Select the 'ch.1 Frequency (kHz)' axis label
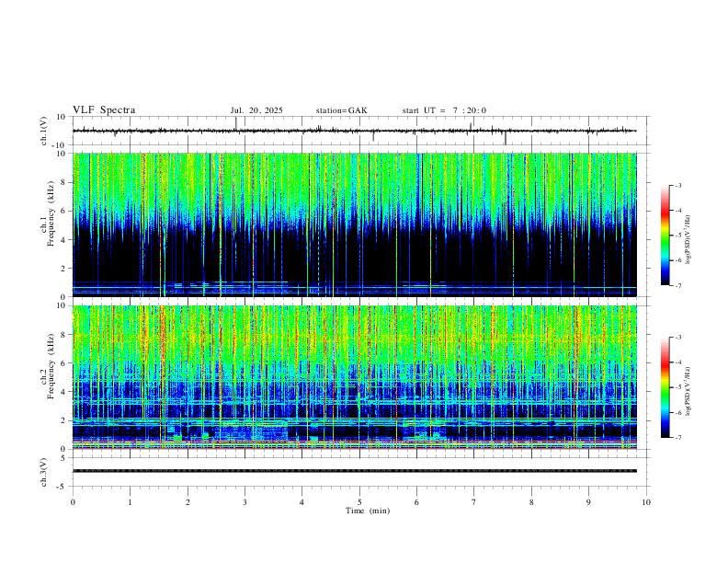Screen dimensions: 728x563 pos(47,214)
